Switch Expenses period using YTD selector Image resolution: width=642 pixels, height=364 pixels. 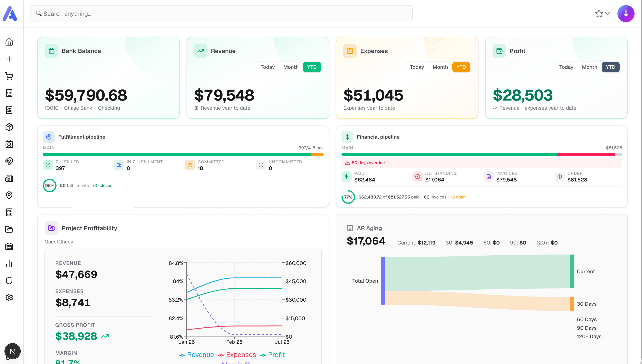coord(461,67)
